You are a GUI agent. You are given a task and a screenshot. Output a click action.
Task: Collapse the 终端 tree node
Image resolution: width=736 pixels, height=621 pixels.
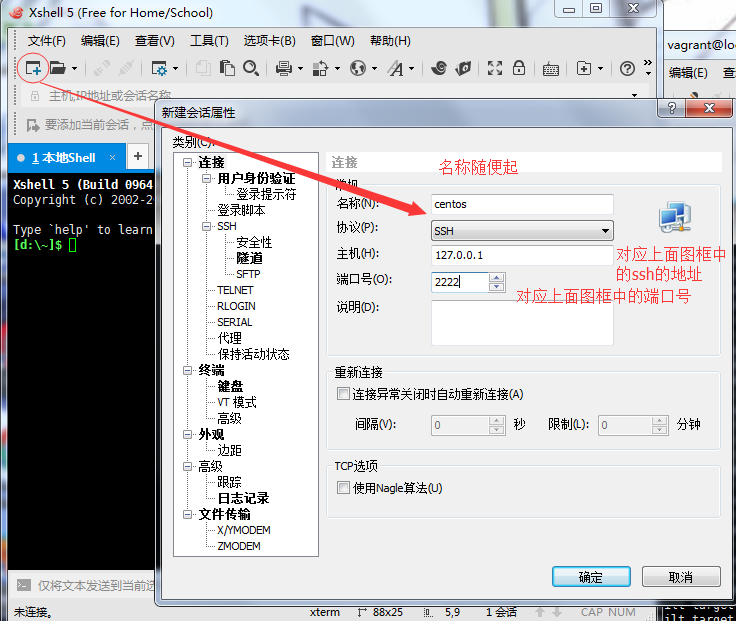(187, 370)
